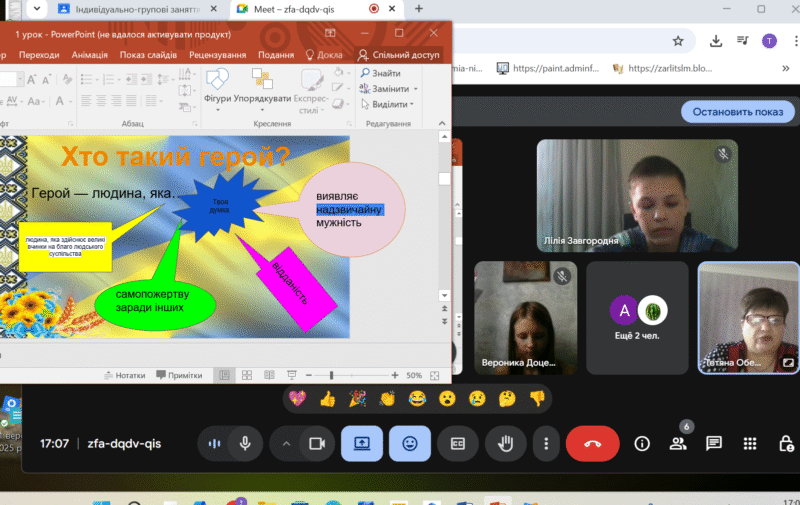The width and height of the screenshot is (800, 505).
Task: Switch to slide sorter view
Action: click(x=247, y=375)
